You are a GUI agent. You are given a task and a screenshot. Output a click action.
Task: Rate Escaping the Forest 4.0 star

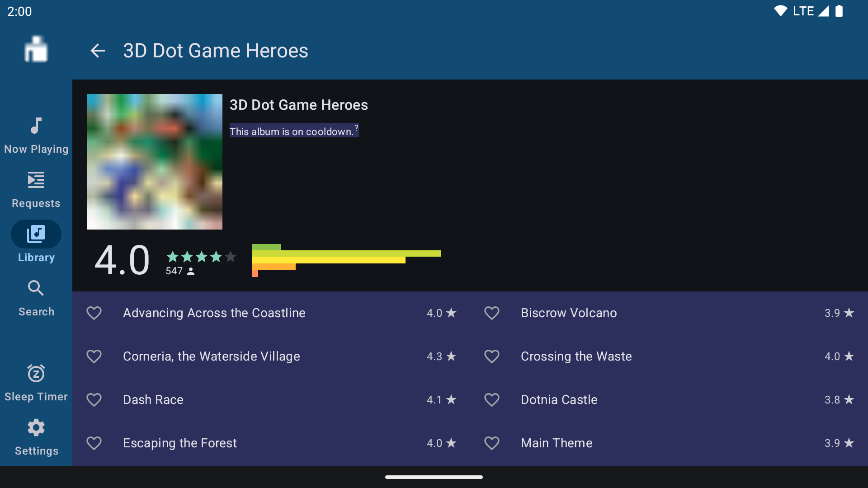442,443
